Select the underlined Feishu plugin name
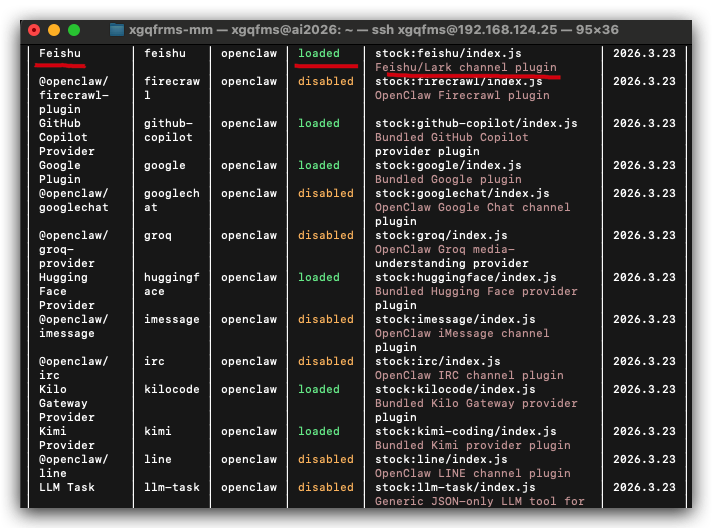Screen dimensions: 712x528 (60, 53)
